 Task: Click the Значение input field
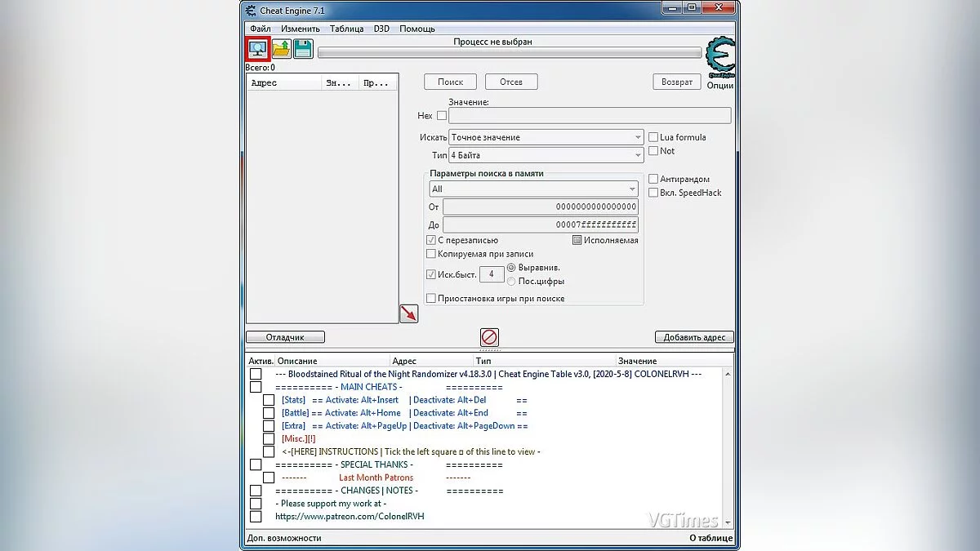click(x=589, y=116)
